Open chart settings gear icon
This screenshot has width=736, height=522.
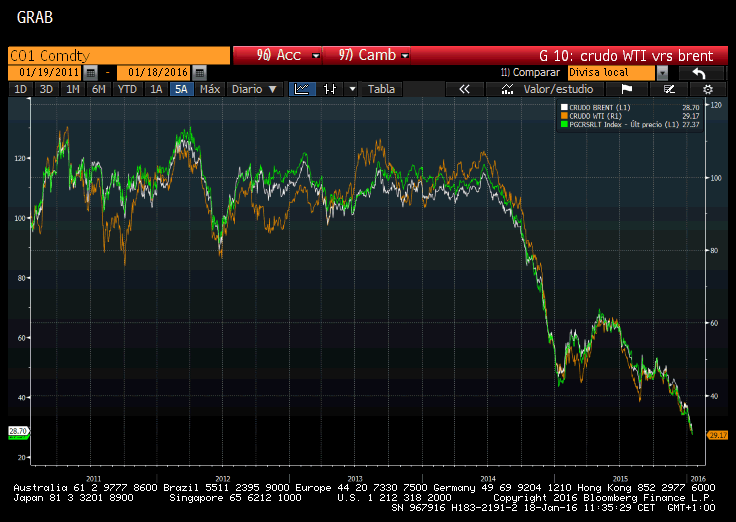[707, 89]
